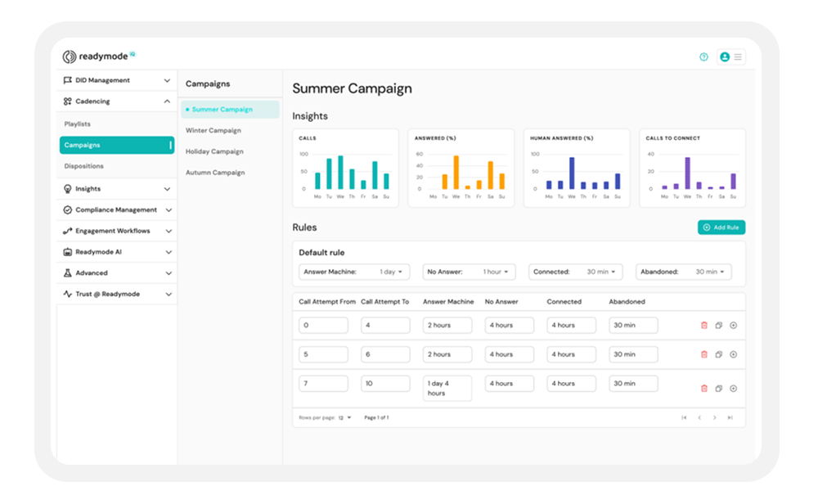Click the readymode logo
Viewport: 818px width, 504px height.
(x=98, y=57)
